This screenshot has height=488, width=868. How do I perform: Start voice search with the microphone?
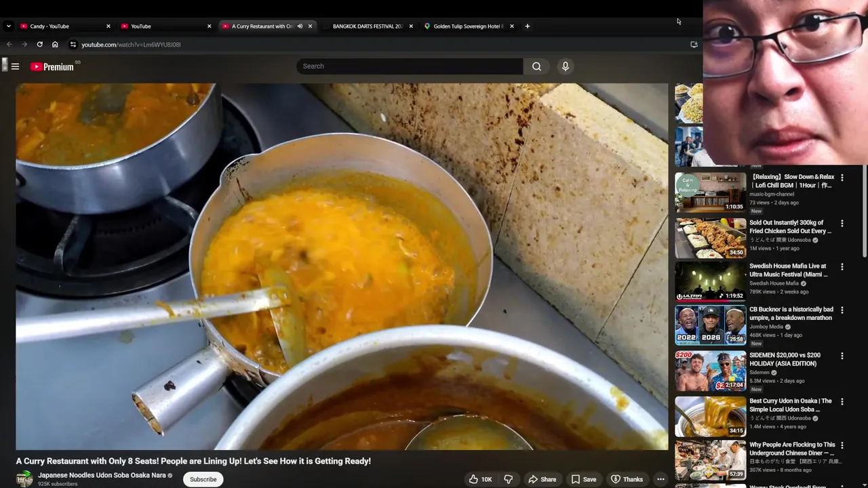[x=565, y=66]
